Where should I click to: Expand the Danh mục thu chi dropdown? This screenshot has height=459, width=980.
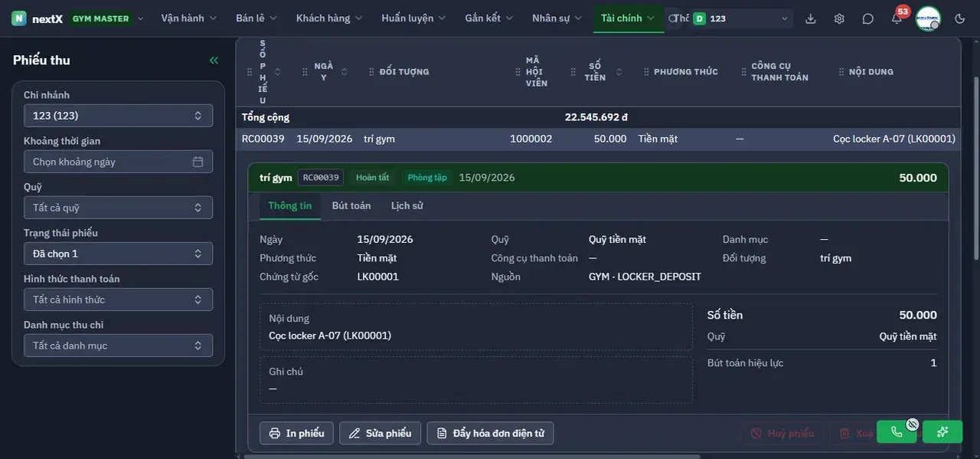pos(118,346)
